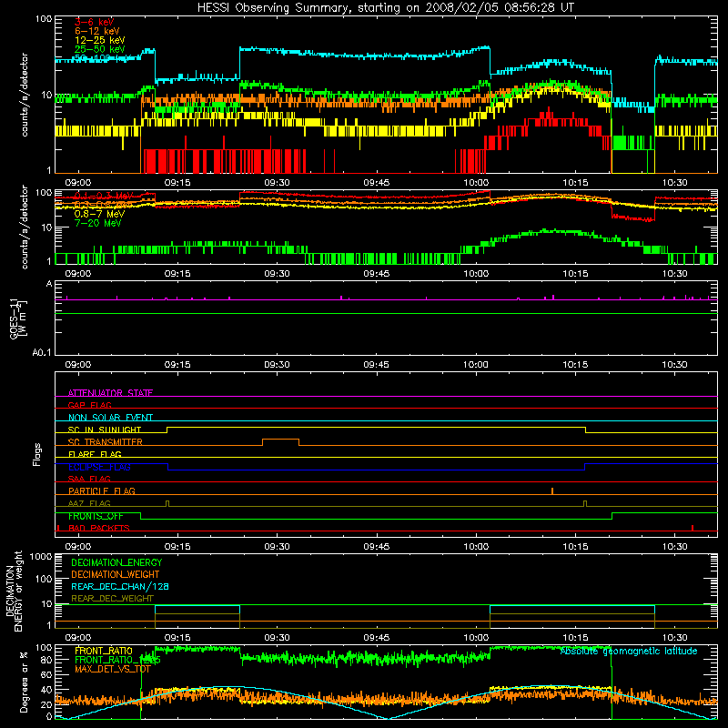Click the 1000 tick on decimation axis
Image resolution: width=728 pixels, height=728 pixels.
click(x=41, y=556)
